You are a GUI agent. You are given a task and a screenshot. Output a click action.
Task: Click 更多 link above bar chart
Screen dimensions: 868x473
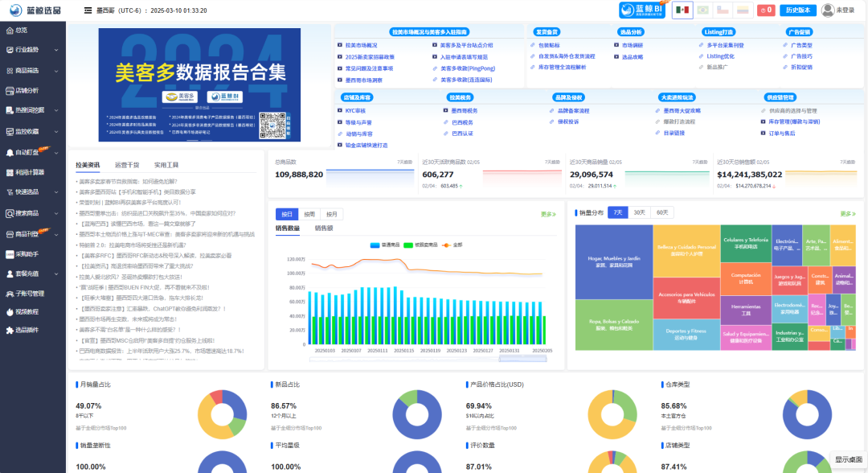click(x=548, y=214)
